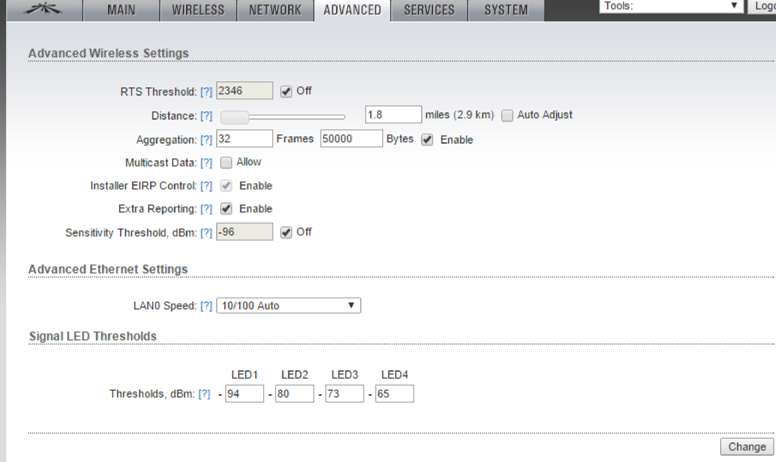Image resolution: width=776 pixels, height=462 pixels.
Task: Open help for Multicast Data
Action: coord(206,163)
